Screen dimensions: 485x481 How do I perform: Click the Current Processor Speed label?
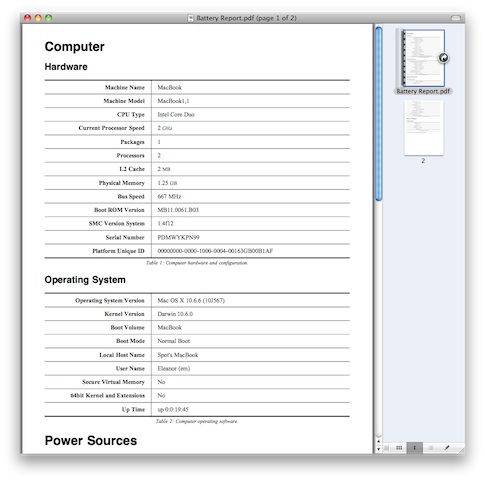[112, 128]
